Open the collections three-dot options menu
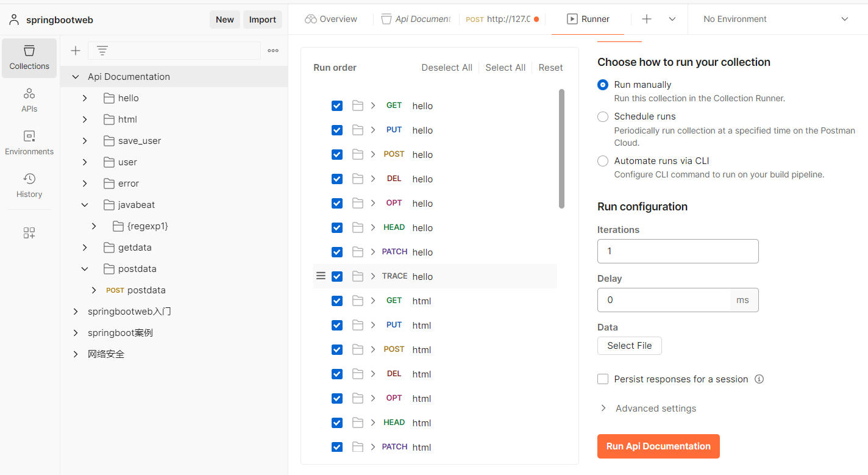The image size is (868, 475). pos(273,51)
